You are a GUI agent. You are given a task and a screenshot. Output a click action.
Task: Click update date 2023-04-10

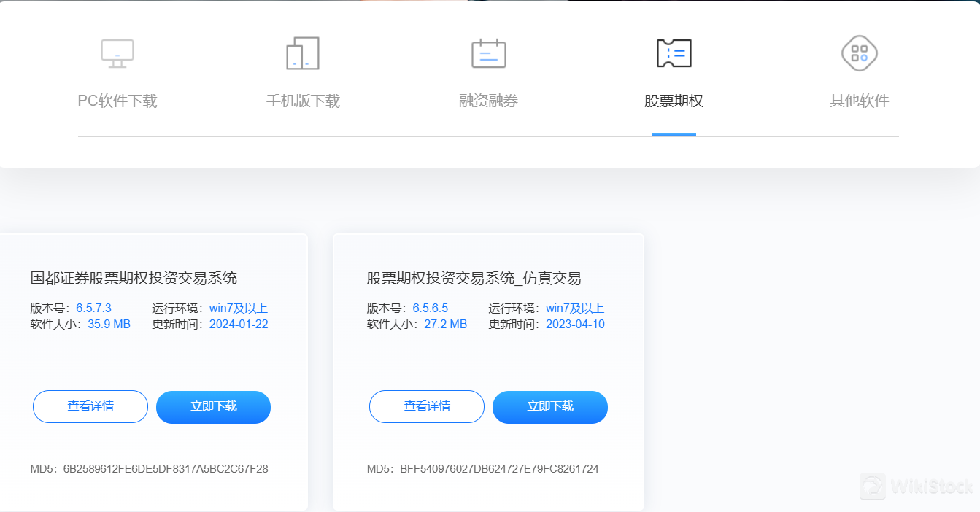tap(575, 325)
